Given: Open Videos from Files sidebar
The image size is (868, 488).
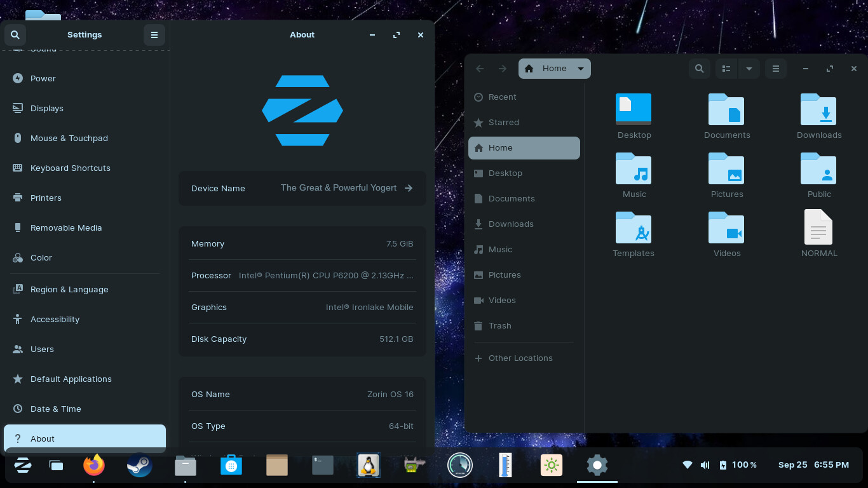Looking at the screenshot, I should point(524,301).
